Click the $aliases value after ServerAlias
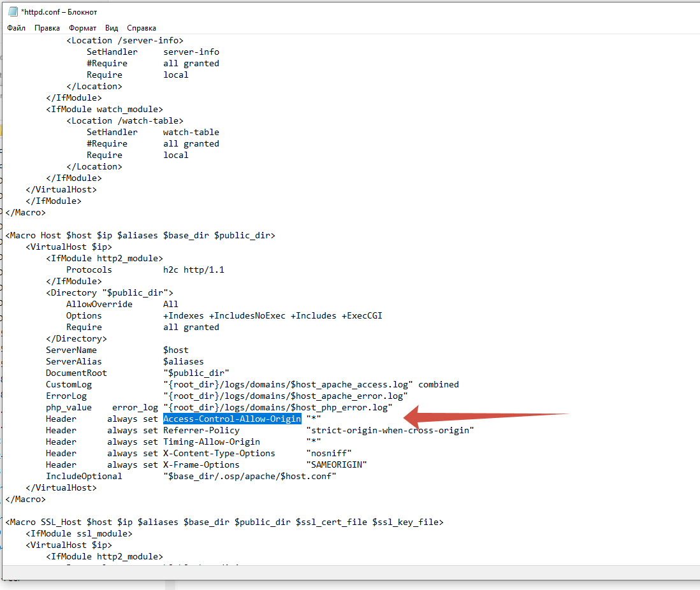 coord(184,361)
